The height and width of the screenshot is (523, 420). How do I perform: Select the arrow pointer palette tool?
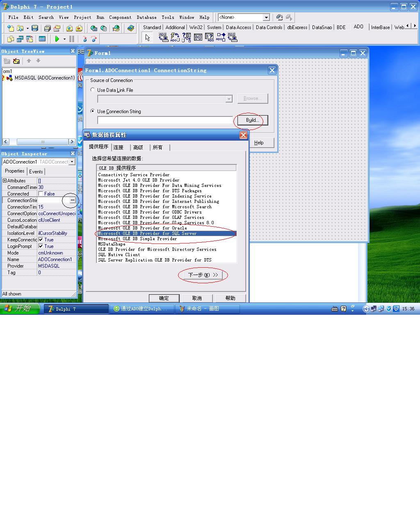148,38
